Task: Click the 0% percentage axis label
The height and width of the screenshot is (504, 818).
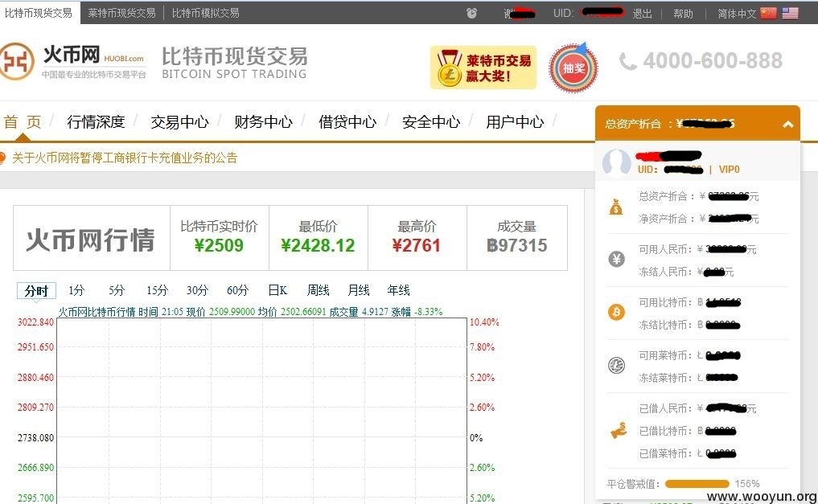Action: [476, 438]
